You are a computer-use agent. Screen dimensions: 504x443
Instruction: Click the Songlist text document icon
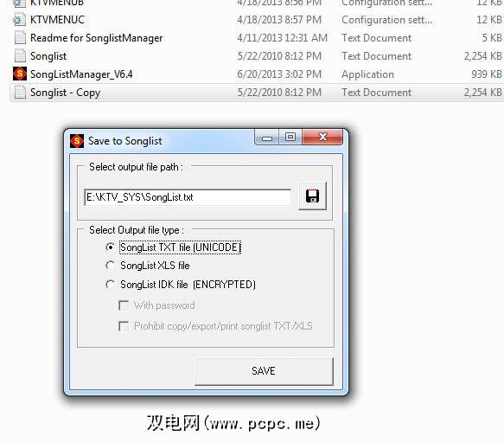pos(20,55)
